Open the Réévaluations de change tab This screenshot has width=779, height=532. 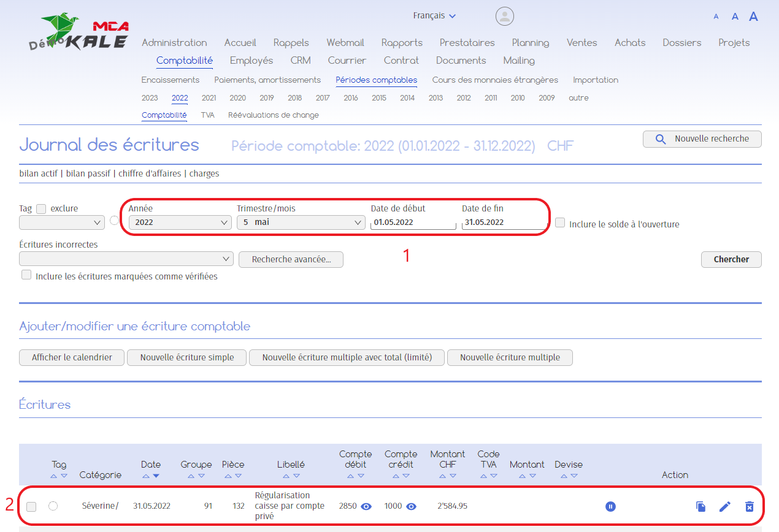(274, 115)
